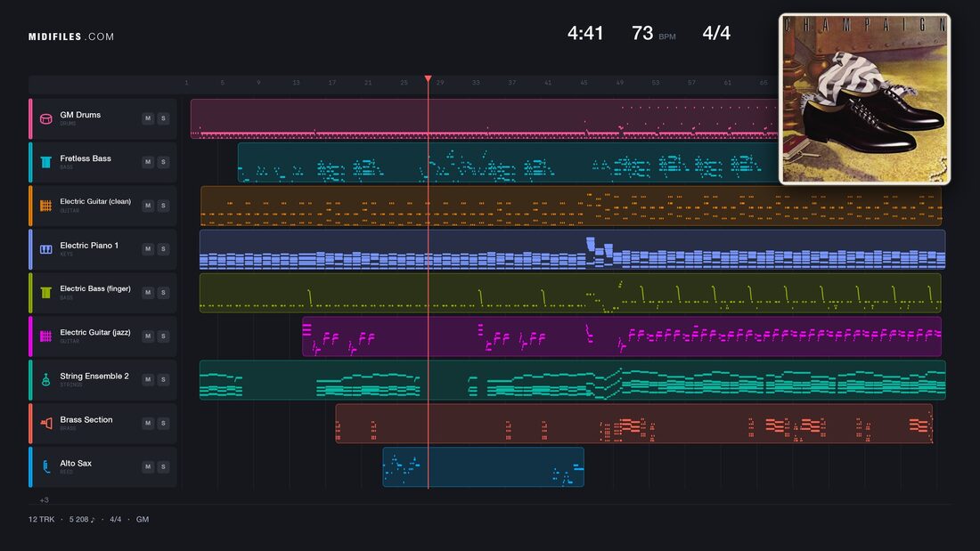This screenshot has width=980, height=551.
Task: Click the GM label in status bar
Action: click(x=143, y=519)
